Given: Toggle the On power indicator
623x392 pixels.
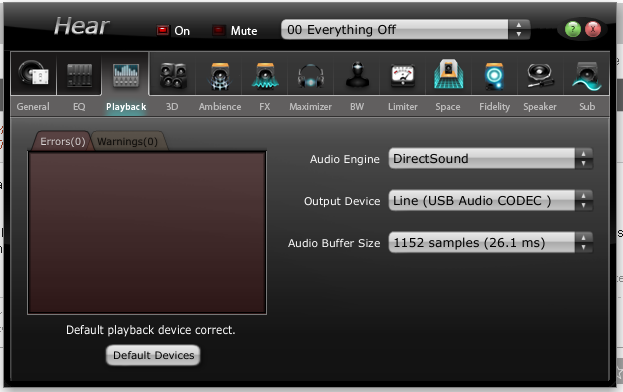Looking at the screenshot, I should click(x=163, y=30).
